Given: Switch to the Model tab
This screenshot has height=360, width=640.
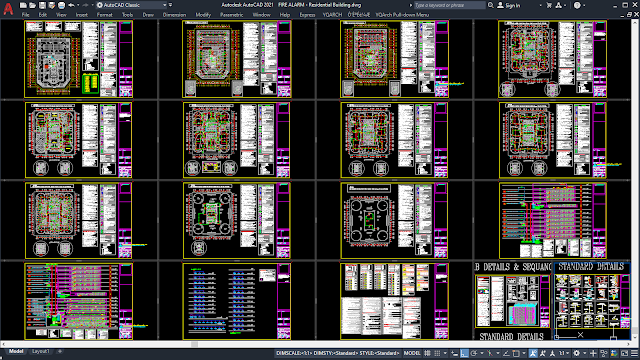Looking at the screenshot, I should pyautogui.click(x=16, y=351).
